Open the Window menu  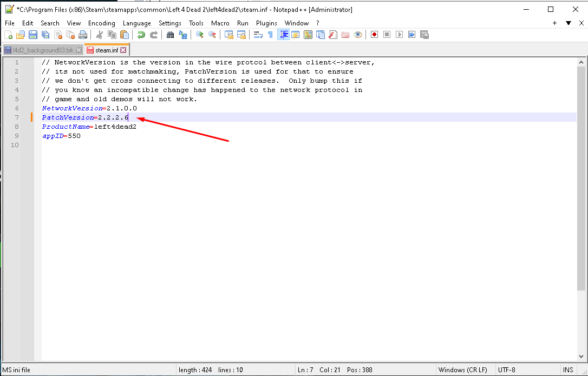297,23
